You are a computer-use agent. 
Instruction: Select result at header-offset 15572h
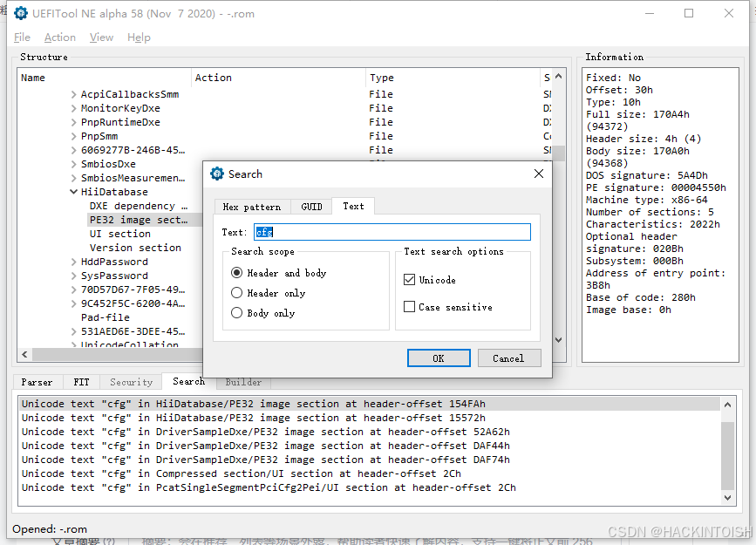[x=370, y=418]
